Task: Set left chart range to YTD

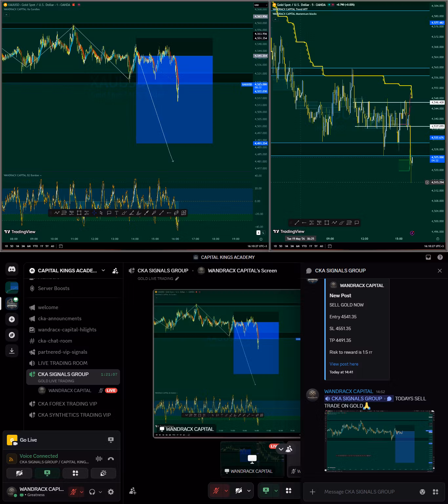Action: [x=35, y=246]
